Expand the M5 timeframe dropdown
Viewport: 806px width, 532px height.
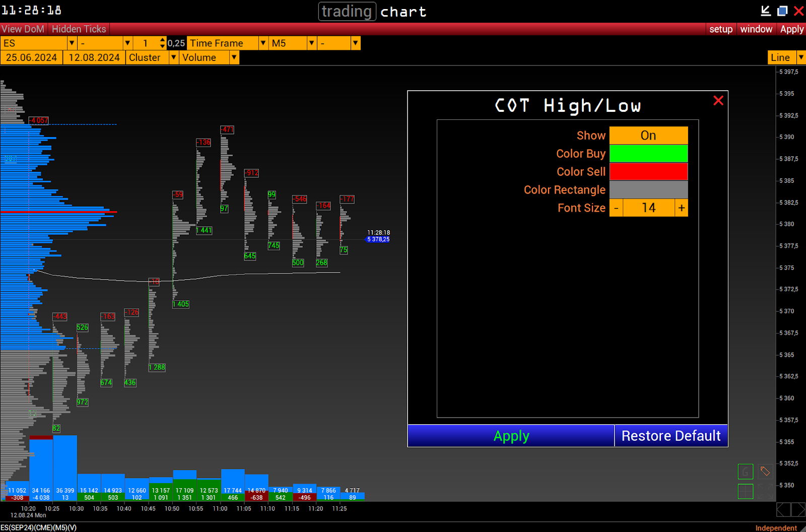click(311, 43)
